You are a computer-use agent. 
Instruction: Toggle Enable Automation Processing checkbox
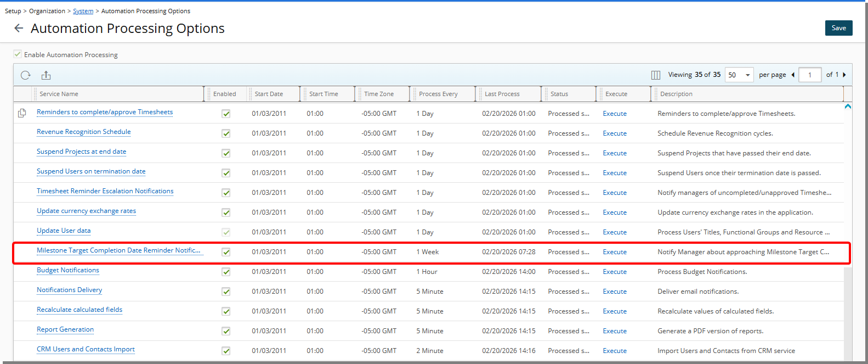(x=18, y=54)
